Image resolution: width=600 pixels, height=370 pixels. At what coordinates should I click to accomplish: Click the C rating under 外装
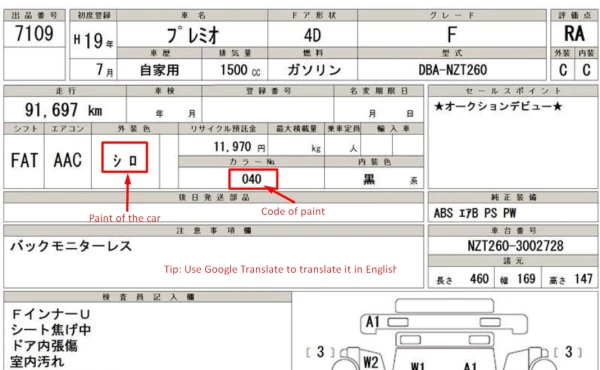[x=563, y=70]
